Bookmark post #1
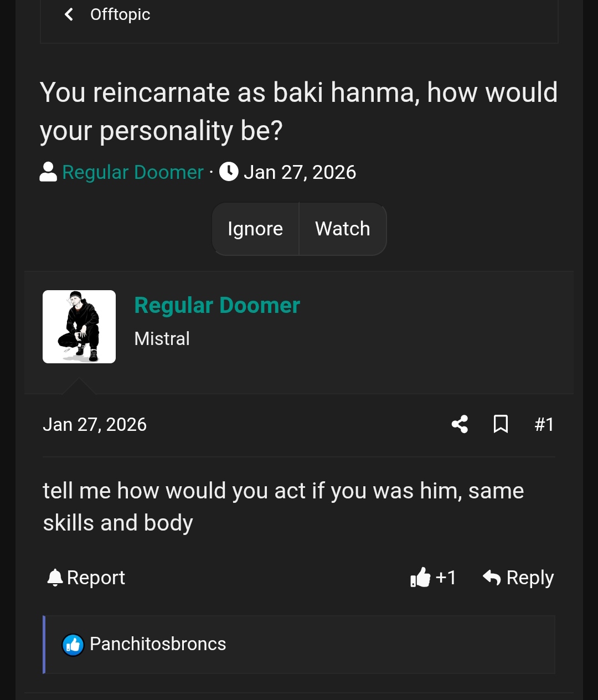Screen dimensions: 598x700 (501, 424)
